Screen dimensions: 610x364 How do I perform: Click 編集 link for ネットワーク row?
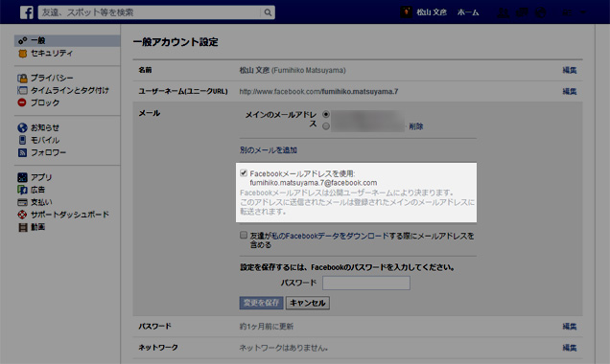[x=570, y=348]
